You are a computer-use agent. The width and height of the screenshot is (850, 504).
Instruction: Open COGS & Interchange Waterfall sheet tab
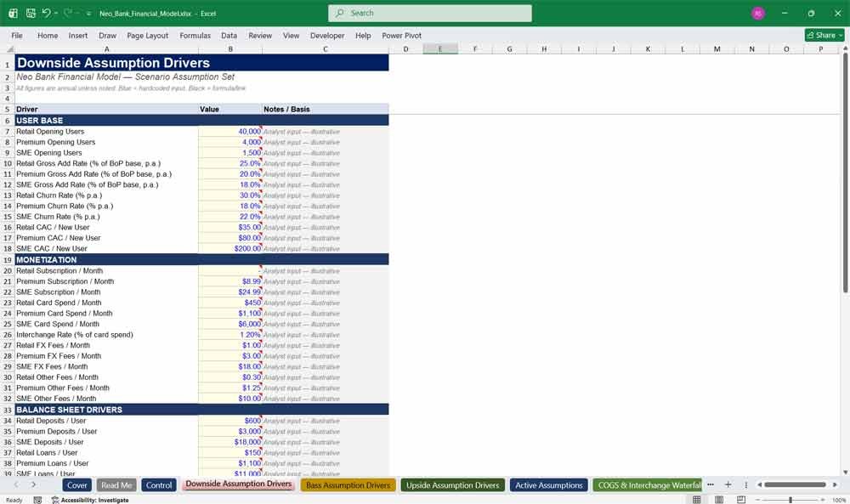coord(647,485)
